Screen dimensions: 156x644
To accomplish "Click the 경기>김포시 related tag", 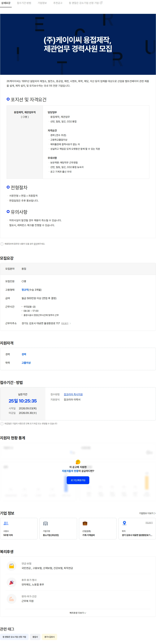I will click(49, 637).
